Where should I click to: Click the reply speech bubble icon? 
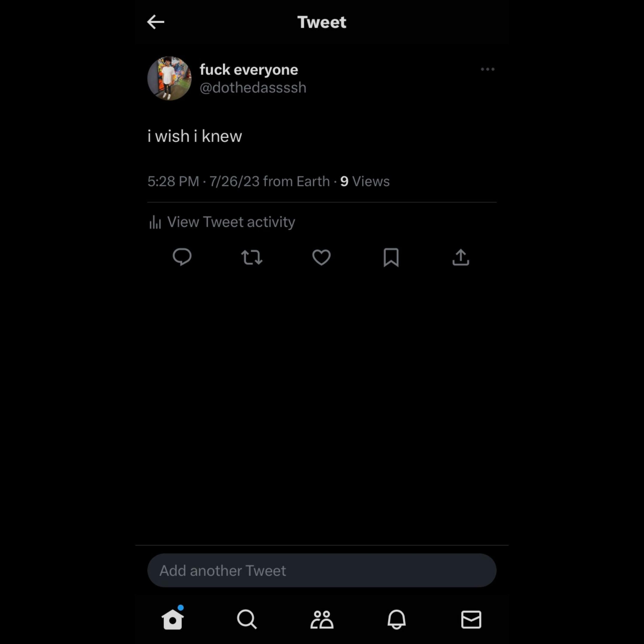[x=182, y=257]
